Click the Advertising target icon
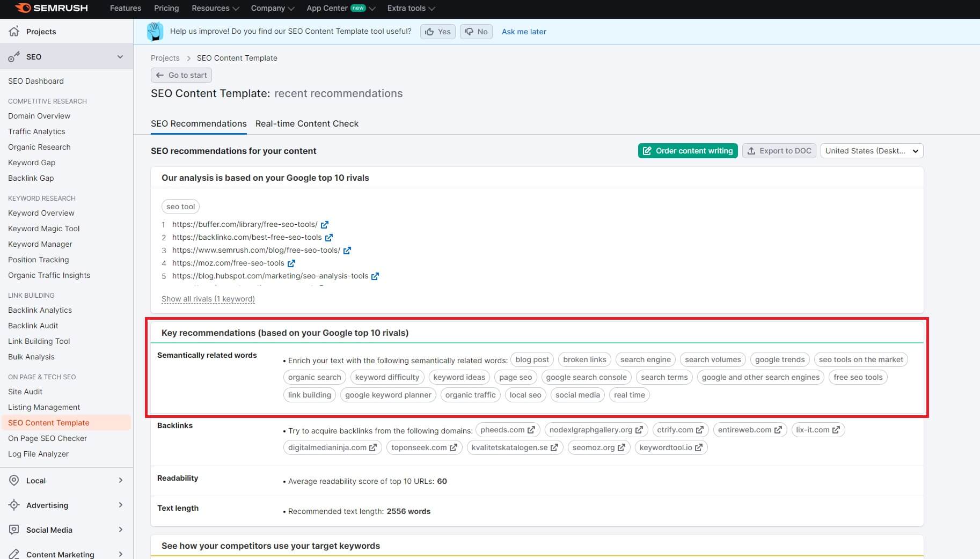The image size is (980, 559). (x=14, y=505)
